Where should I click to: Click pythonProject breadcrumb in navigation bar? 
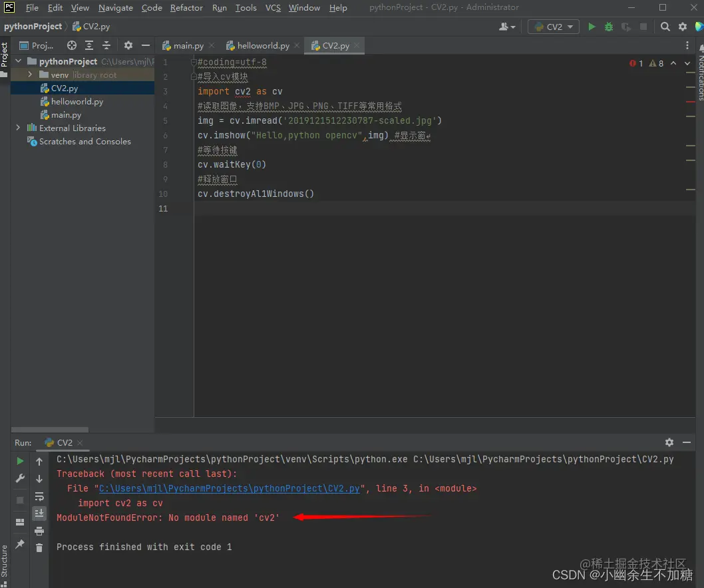coord(33,27)
